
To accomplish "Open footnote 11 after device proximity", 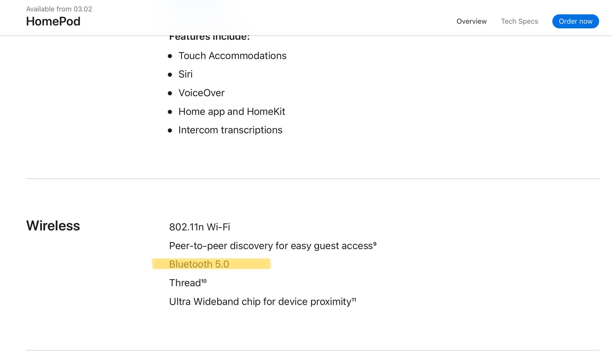I will 354,300.
